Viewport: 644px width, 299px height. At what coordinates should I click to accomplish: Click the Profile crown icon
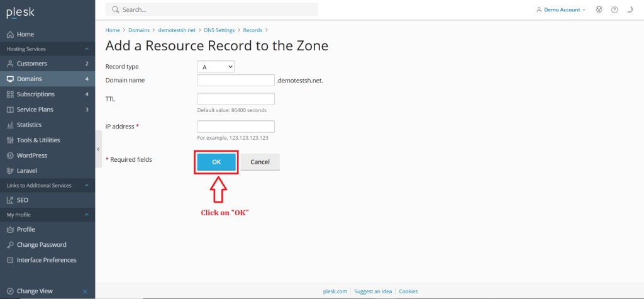point(10,230)
